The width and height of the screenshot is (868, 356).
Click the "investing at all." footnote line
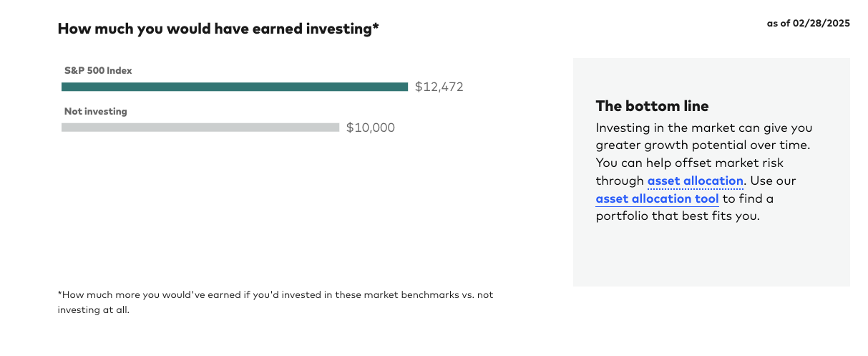93,311
